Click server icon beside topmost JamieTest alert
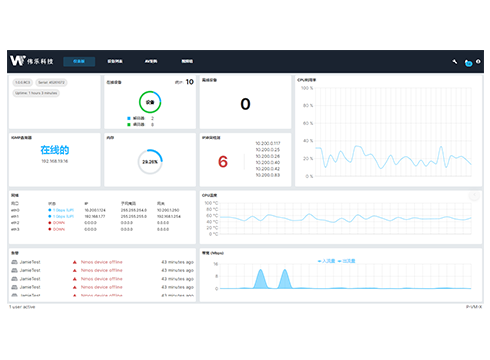 pos(14,262)
